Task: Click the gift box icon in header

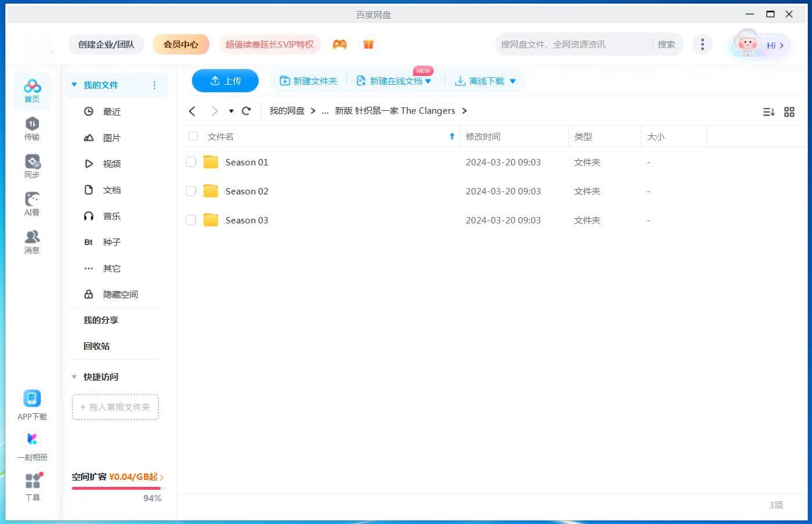Action: pos(368,44)
